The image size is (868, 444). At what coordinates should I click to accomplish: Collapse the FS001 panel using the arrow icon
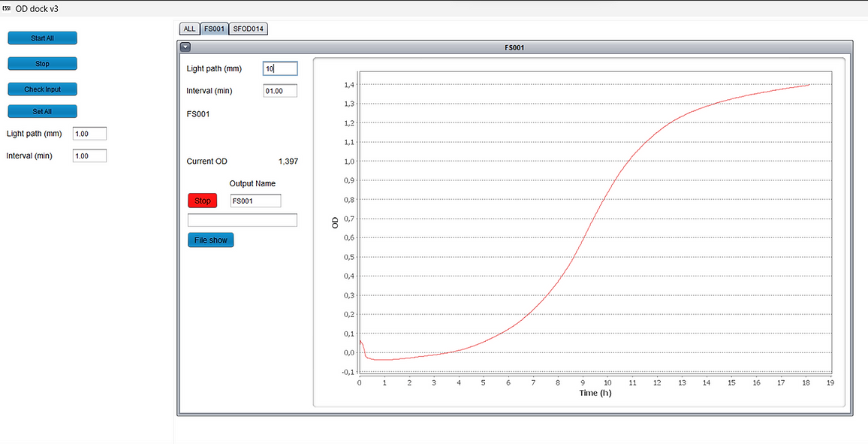(185, 47)
